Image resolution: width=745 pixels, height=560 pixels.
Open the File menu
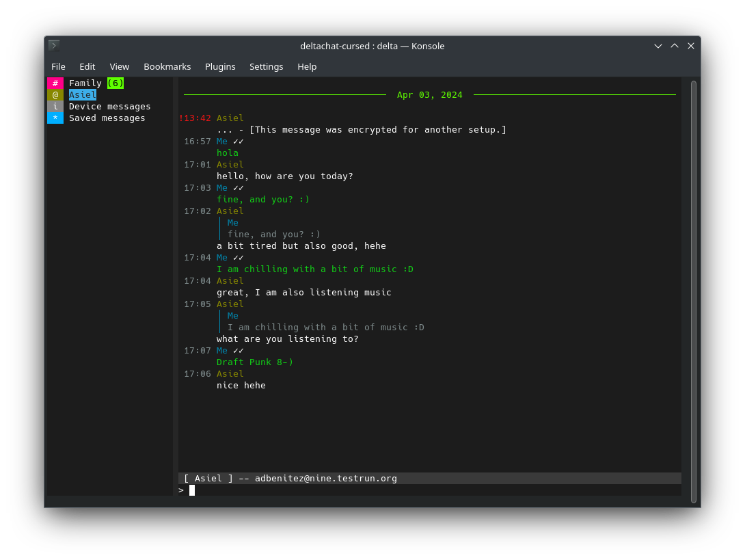tap(58, 66)
